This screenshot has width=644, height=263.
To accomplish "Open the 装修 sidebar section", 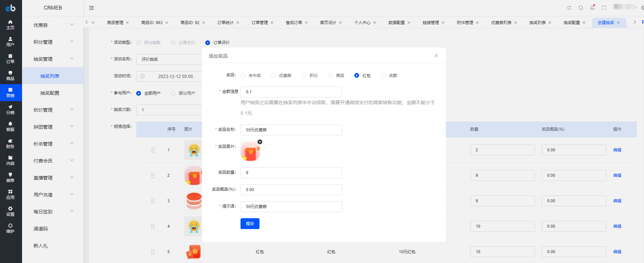I will (11, 177).
